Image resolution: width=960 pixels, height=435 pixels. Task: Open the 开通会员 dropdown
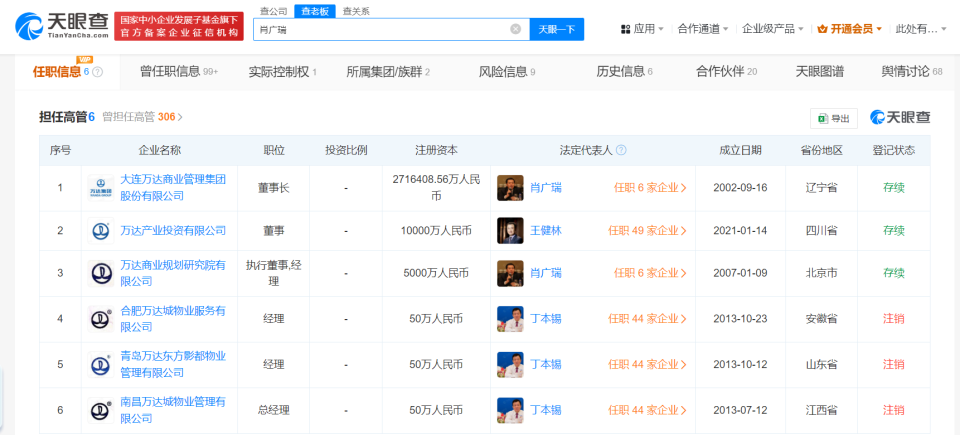(x=850, y=29)
